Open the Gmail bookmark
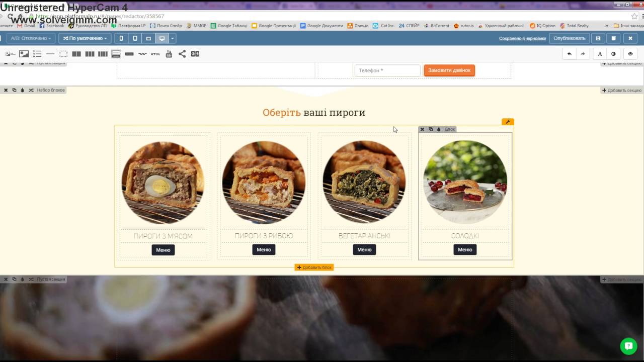This screenshot has width=644, height=362. (x=26, y=26)
